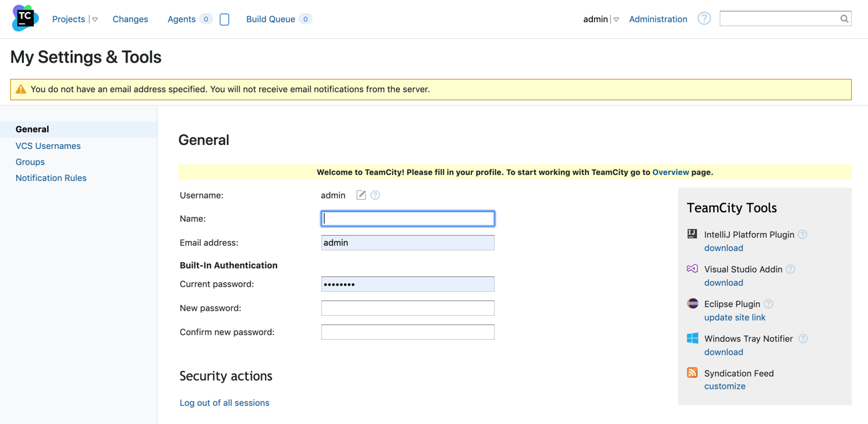Click the search magnifier icon
Image resolution: width=868 pixels, height=424 pixels.
click(x=844, y=19)
